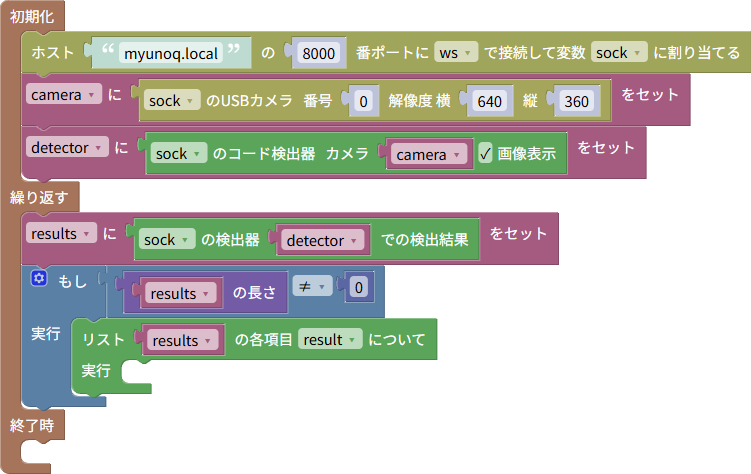751x474 pixels.
Task: Click the の長さ length block text
Action: click(x=254, y=292)
